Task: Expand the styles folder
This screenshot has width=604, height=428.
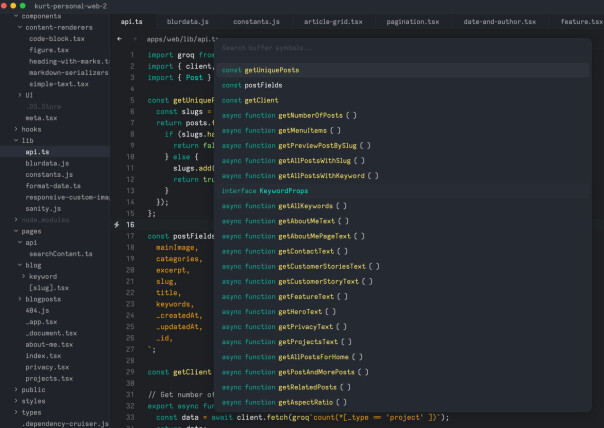Action: pos(16,401)
